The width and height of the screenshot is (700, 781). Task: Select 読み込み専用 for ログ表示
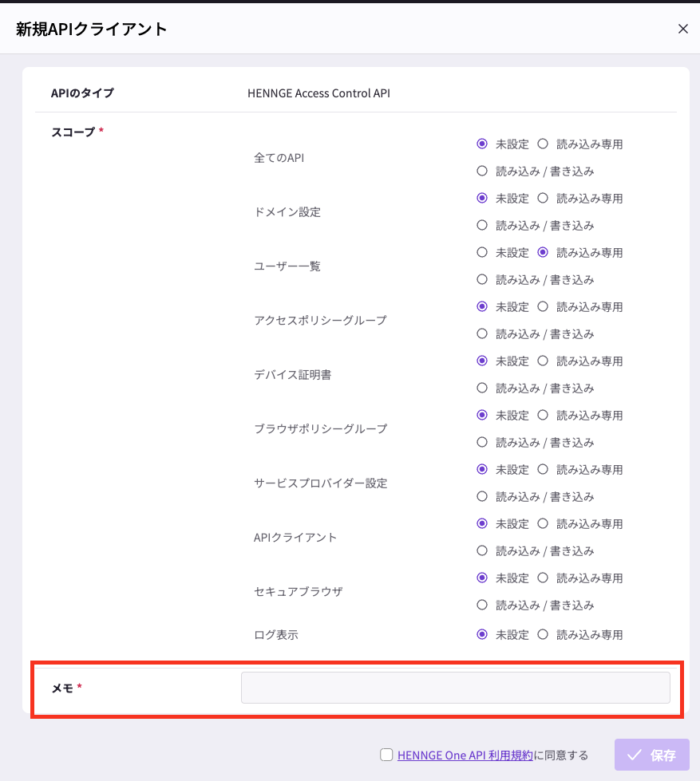coord(543,635)
